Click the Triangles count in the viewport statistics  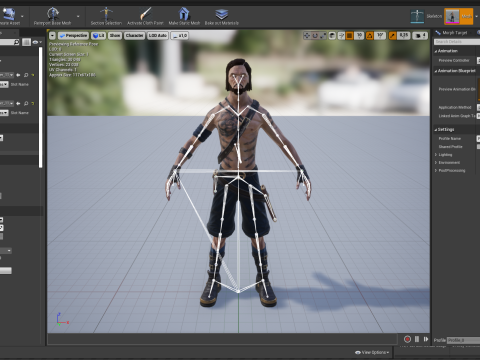[x=65, y=59]
